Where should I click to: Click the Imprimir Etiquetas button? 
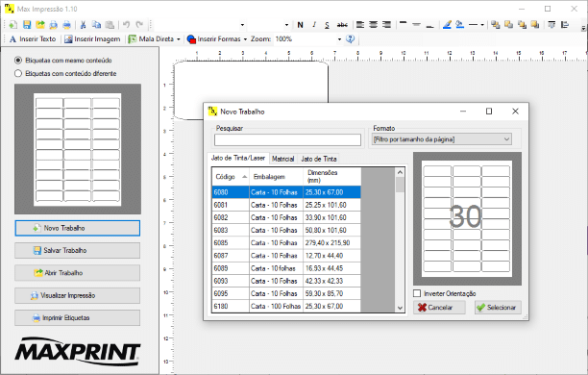tap(77, 318)
